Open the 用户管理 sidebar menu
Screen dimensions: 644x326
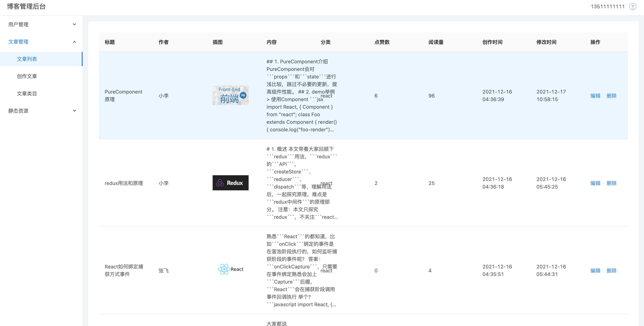41,24
